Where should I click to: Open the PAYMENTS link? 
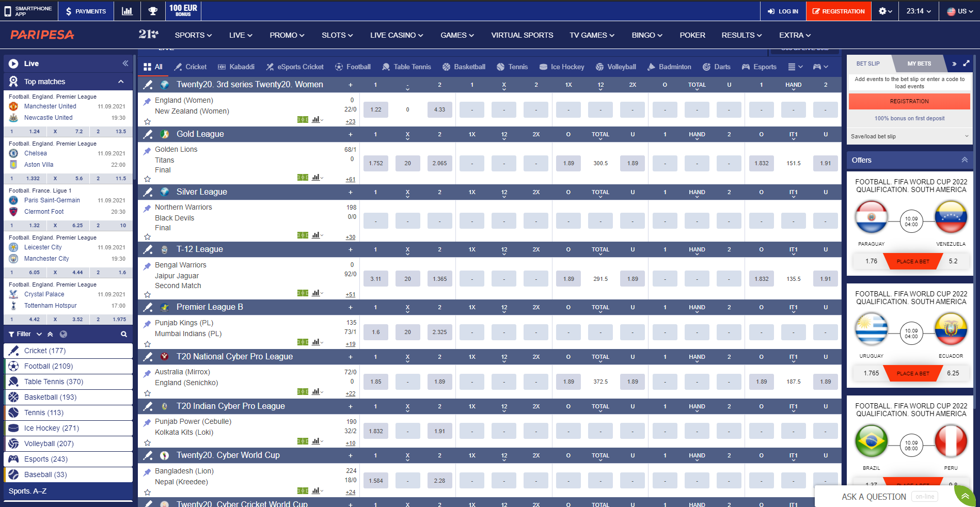[86, 11]
